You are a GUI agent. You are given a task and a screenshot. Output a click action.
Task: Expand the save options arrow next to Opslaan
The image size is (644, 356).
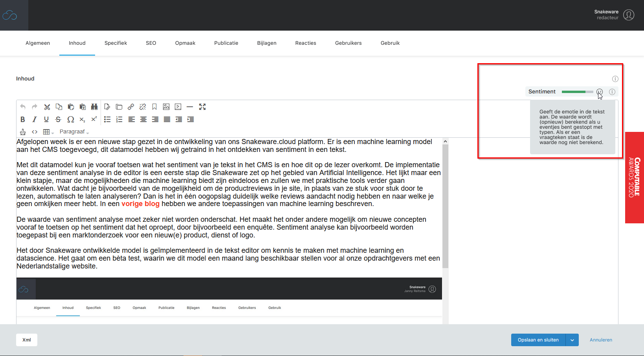tap(572, 340)
